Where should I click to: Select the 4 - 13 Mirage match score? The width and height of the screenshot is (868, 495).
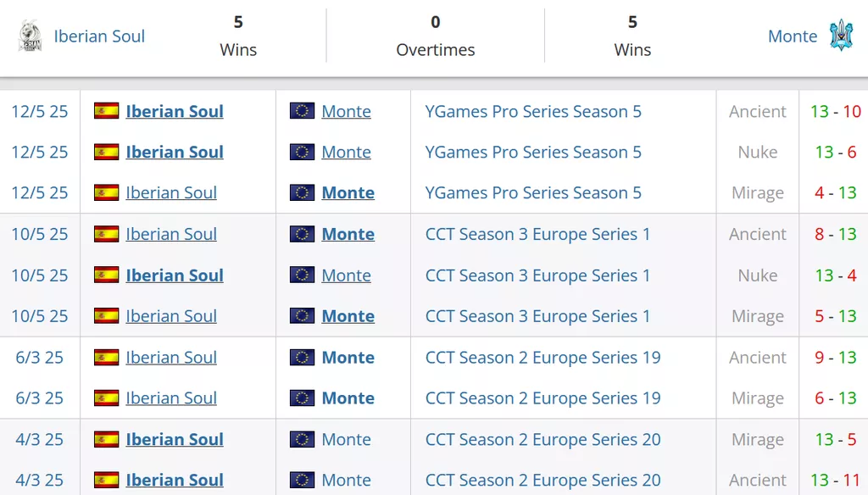click(835, 192)
